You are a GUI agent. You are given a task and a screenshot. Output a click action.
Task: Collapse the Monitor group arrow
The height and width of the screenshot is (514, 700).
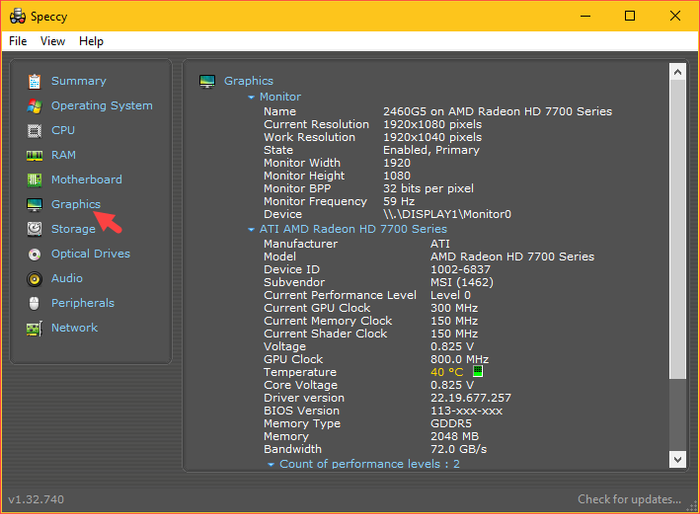point(251,97)
